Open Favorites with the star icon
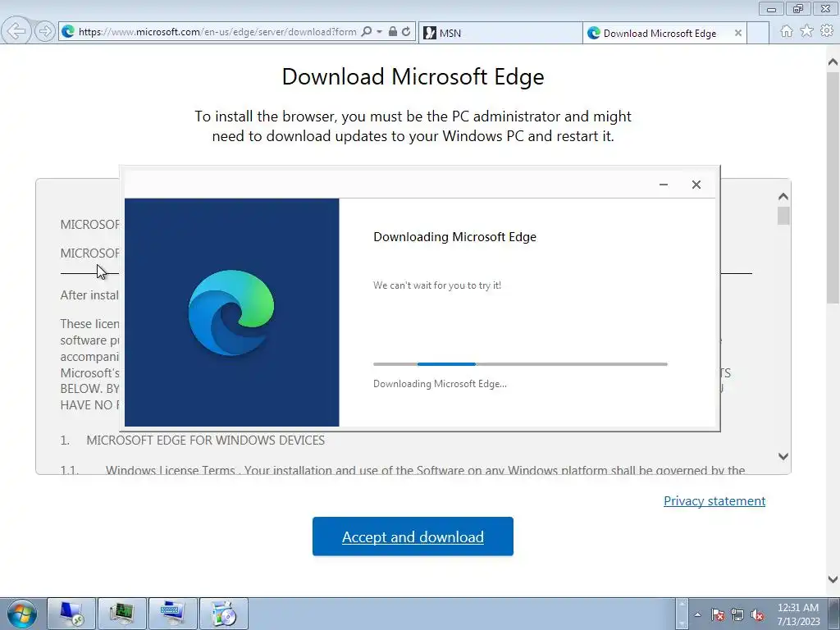This screenshot has height=630, width=840. [807, 31]
